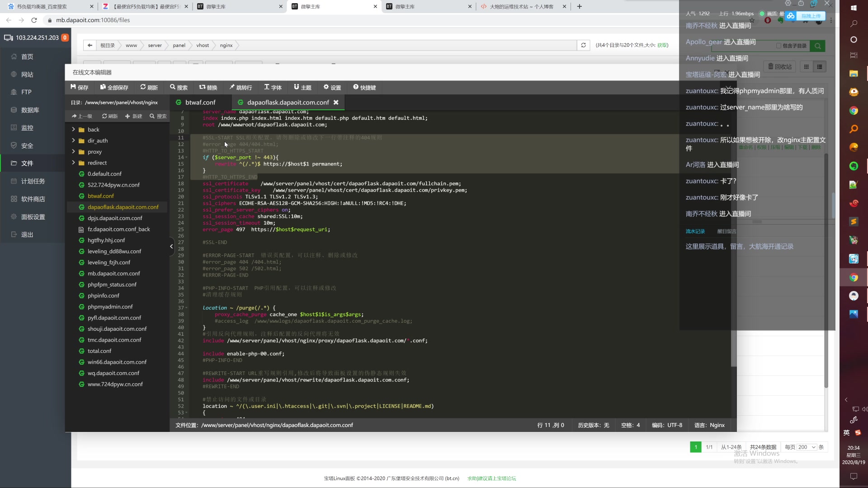The height and width of the screenshot is (488, 868).
Task: Search the file tree with 搜索
Action: coord(158,116)
